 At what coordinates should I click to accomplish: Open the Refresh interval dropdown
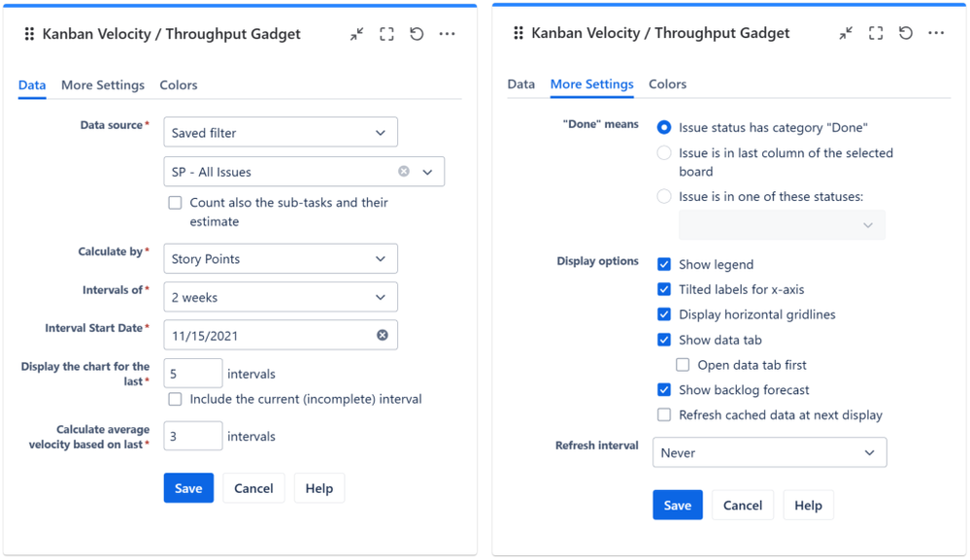pyautogui.click(x=769, y=452)
